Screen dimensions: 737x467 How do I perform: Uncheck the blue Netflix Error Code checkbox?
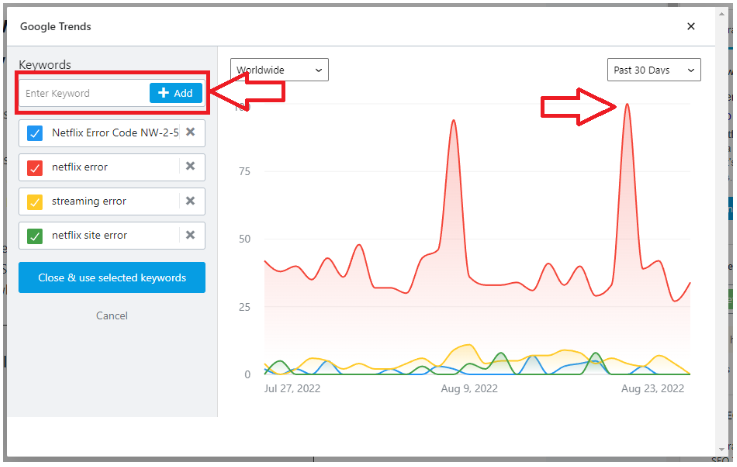35,132
